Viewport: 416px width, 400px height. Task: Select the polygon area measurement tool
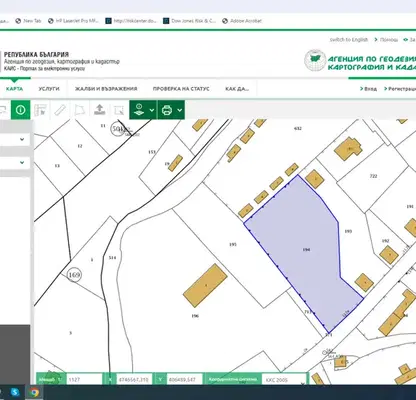80,110
